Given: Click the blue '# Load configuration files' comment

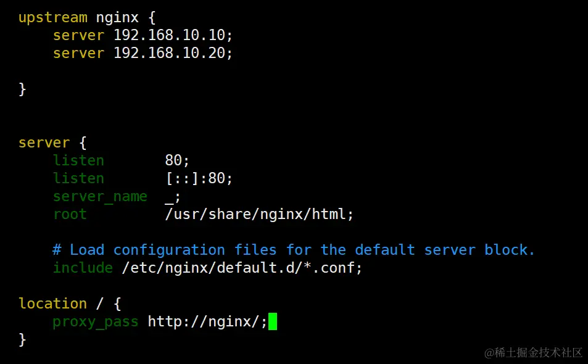Looking at the screenshot, I should (294, 250).
